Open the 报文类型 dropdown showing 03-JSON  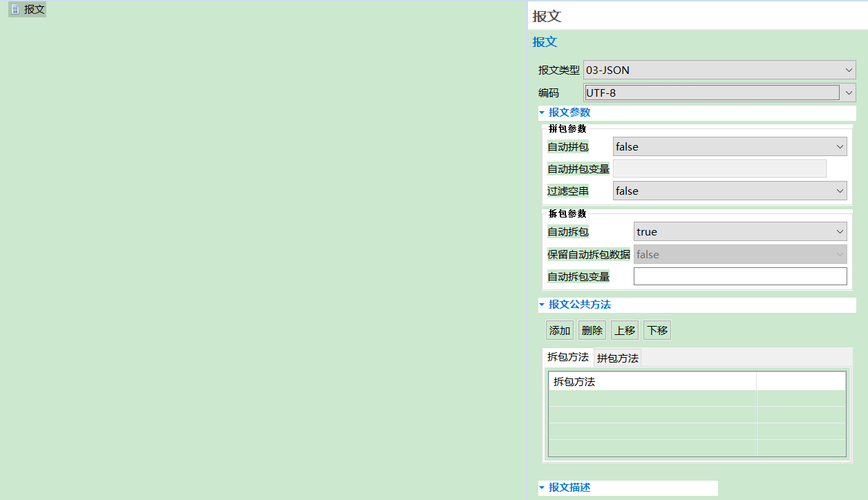point(848,70)
